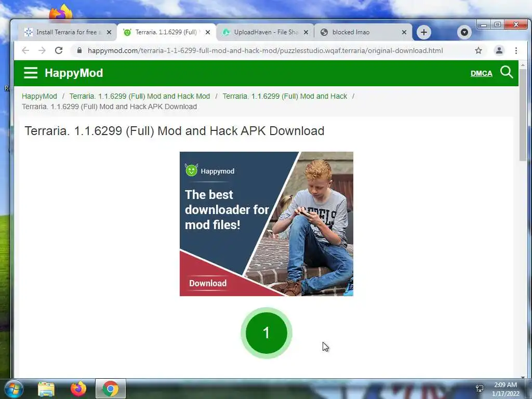This screenshot has height=399, width=532.
Task: Open the DMCA link
Action: [481, 73]
